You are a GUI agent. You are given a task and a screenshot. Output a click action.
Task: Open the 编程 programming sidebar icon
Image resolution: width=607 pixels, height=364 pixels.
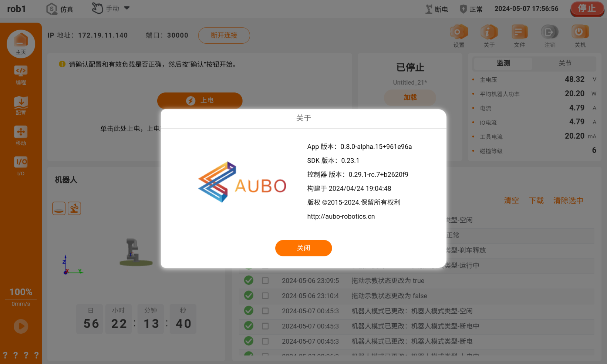point(21,75)
